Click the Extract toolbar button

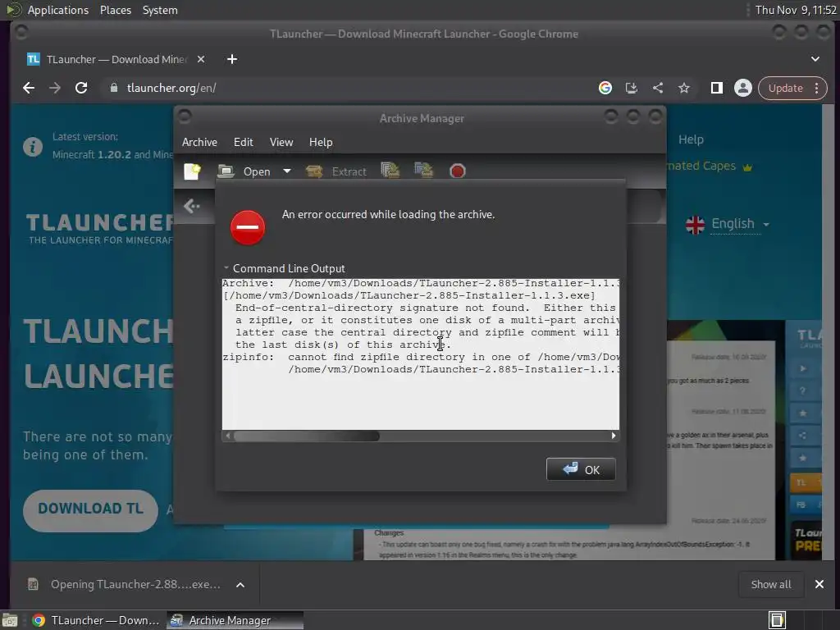pos(336,171)
